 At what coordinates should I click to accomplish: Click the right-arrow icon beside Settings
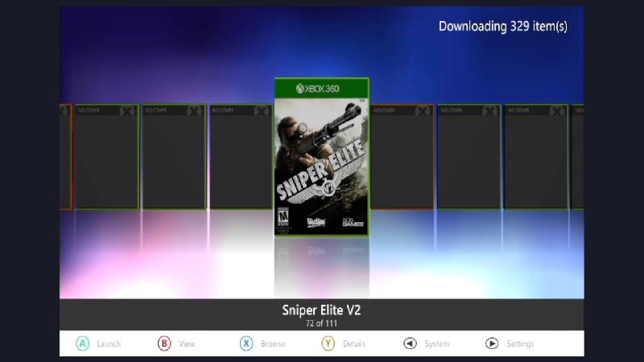coord(492,343)
